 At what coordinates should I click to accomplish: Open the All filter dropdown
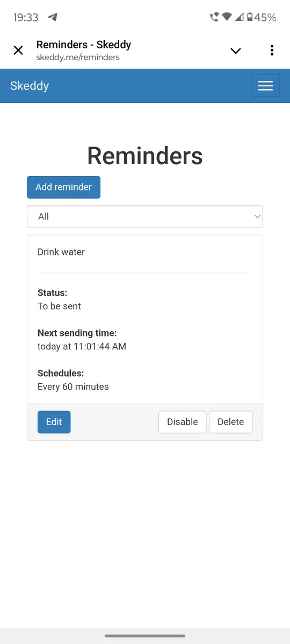(x=145, y=217)
